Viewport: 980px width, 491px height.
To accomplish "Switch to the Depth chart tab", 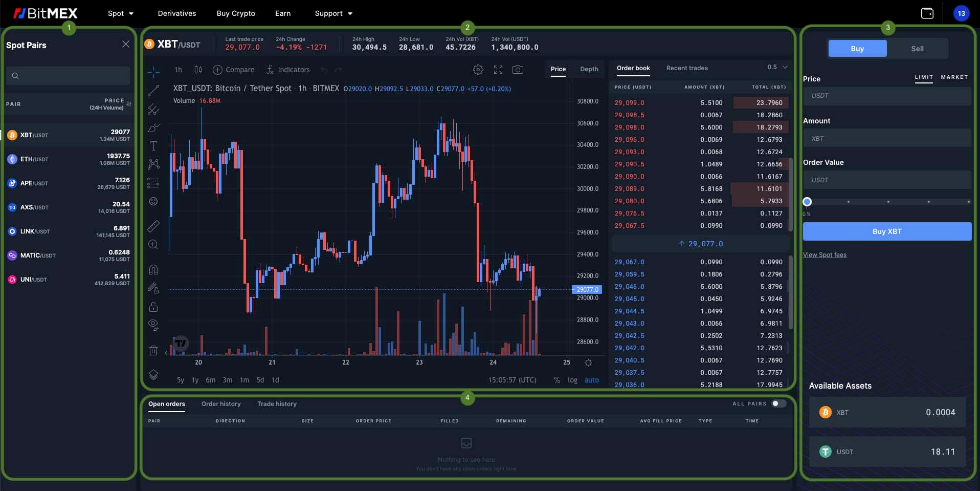I will click(x=589, y=69).
